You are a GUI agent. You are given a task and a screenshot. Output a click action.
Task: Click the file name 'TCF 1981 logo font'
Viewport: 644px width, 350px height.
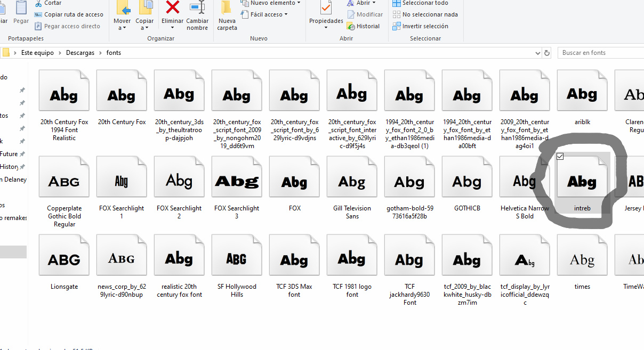[x=352, y=290]
